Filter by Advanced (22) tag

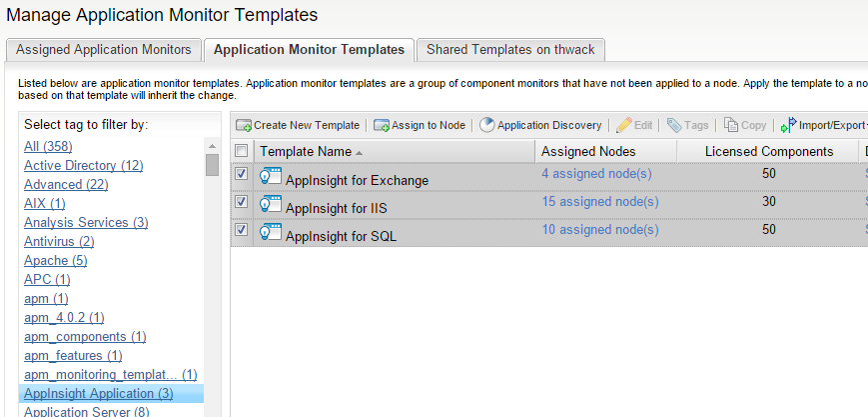click(x=66, y=184)
